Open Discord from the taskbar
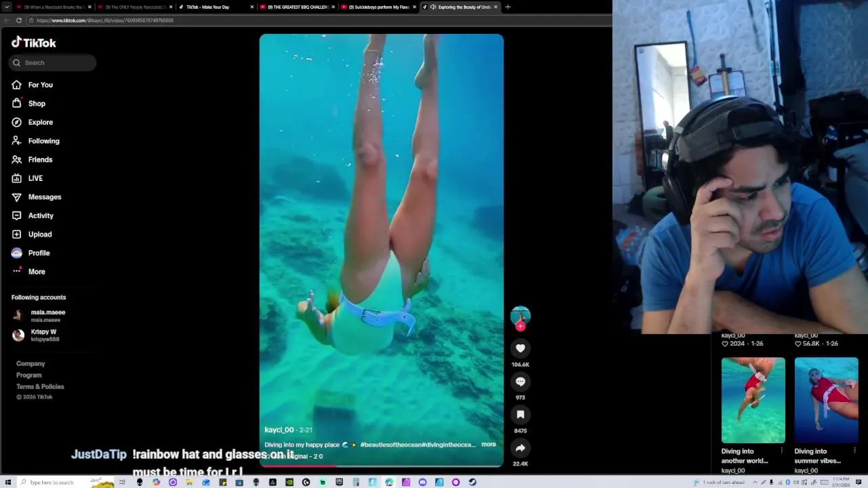This screenshot has width=868, height=488. [422, 482]
